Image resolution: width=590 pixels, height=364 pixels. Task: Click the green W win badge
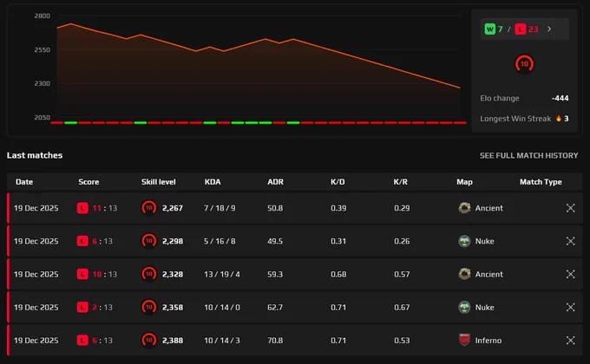pos(490,29)
